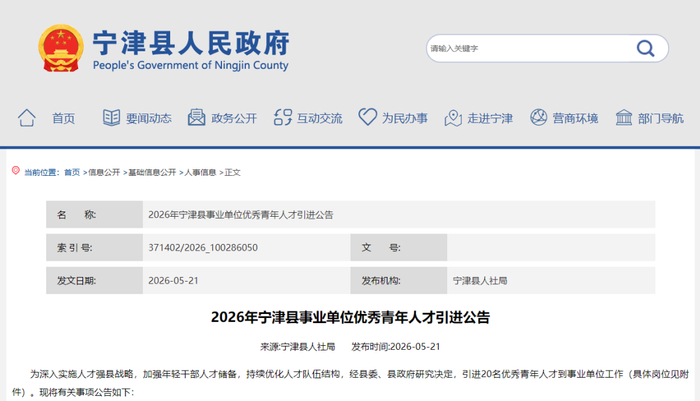Click the map pin icon for 走进宁津
The image size is (700, 401).
(x=453, y=118)
